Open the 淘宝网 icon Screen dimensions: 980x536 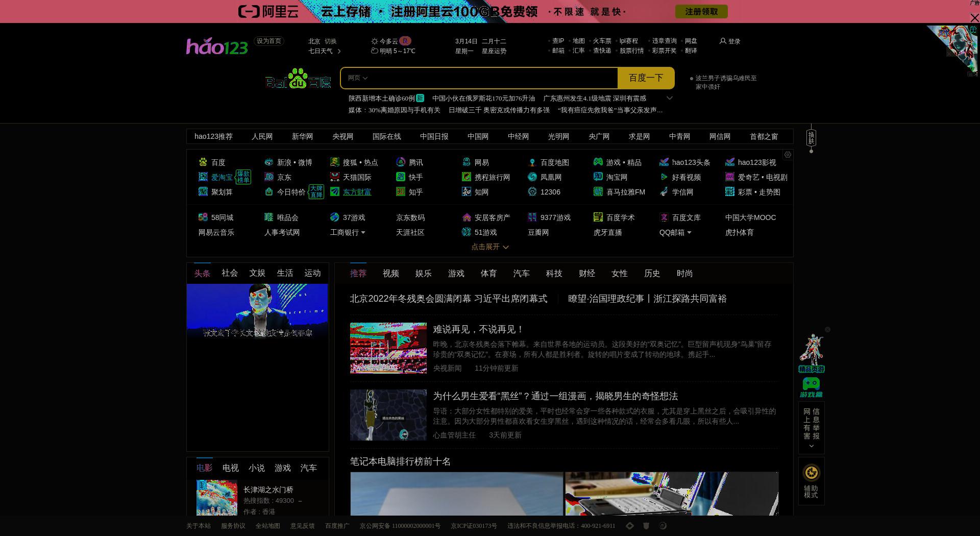coord(598,177)
